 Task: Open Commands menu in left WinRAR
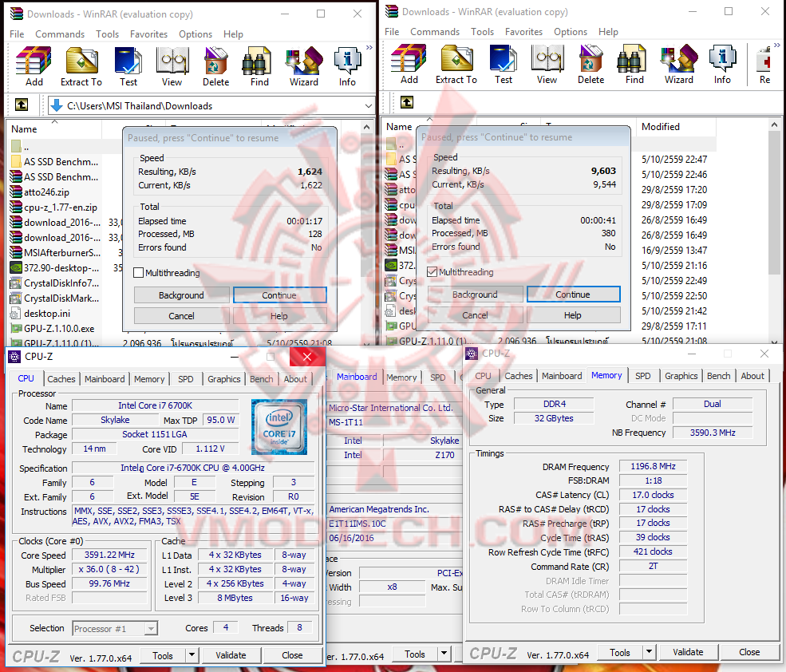click(x=60, y=34)
